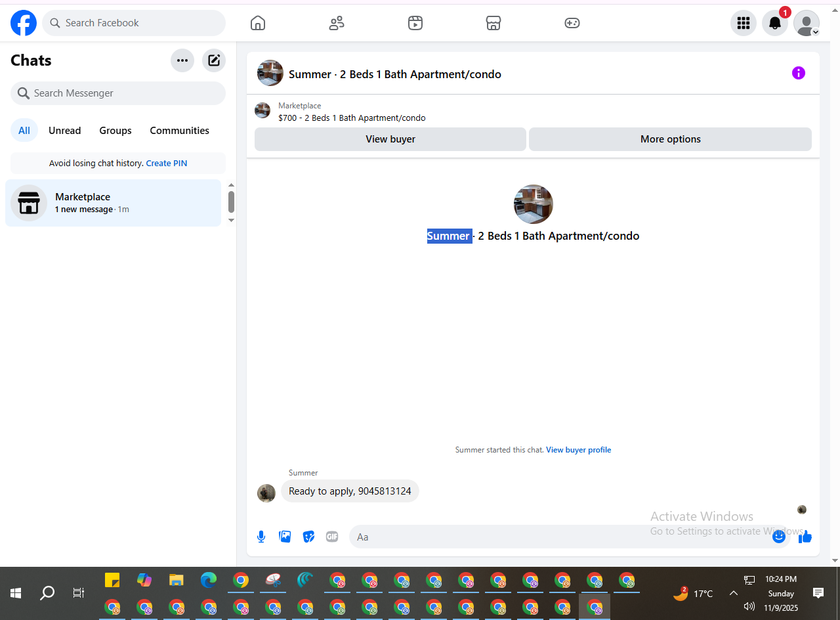Click the conversation header listing thumbnail
840x620 pixels.
coord(270,74)
